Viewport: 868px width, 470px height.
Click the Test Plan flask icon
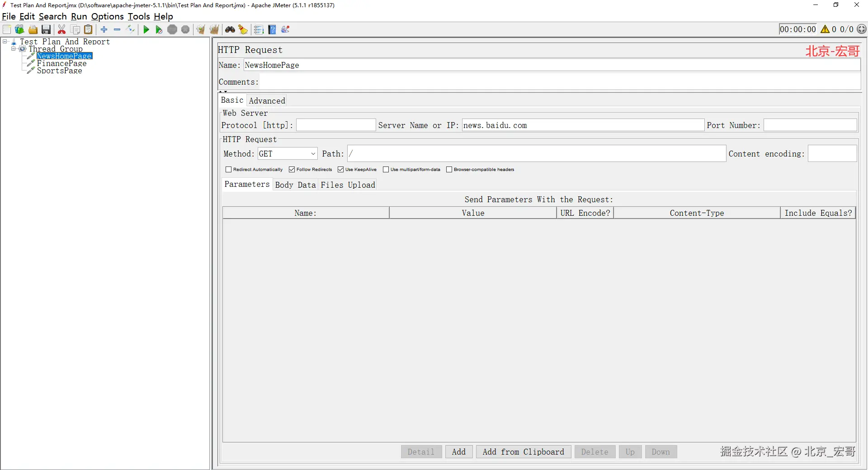click(14, 42)
